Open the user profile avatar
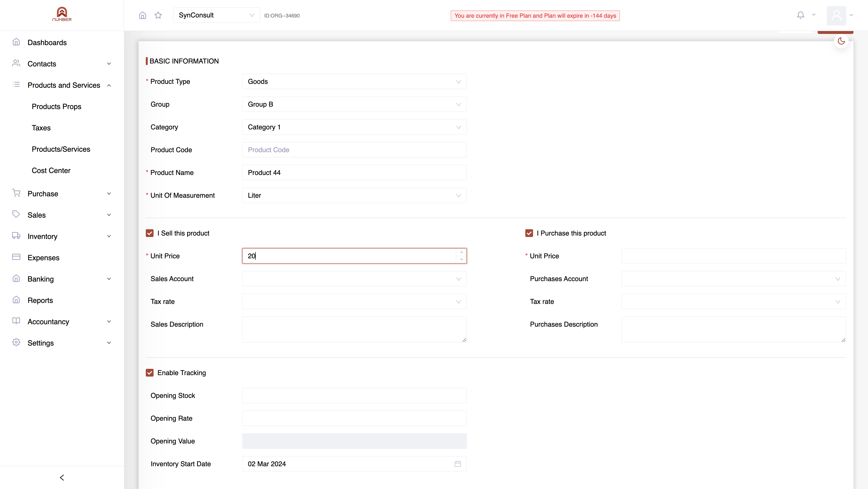The width and height of the screenshot is (868, 489). 836,15
